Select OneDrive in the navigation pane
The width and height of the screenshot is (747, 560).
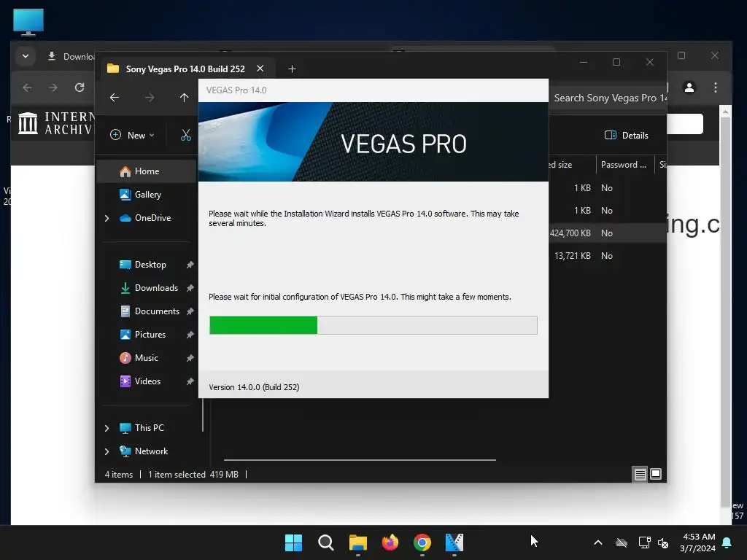[x=152, y=218]
